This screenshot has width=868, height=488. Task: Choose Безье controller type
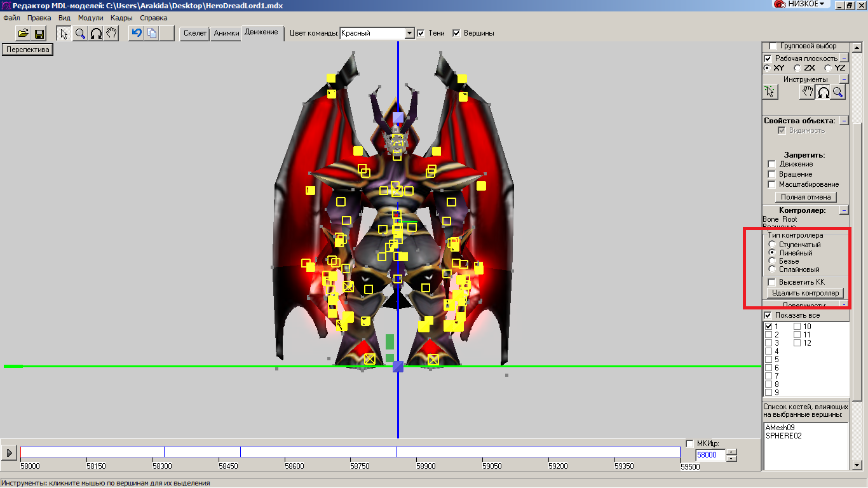point(772,261)
